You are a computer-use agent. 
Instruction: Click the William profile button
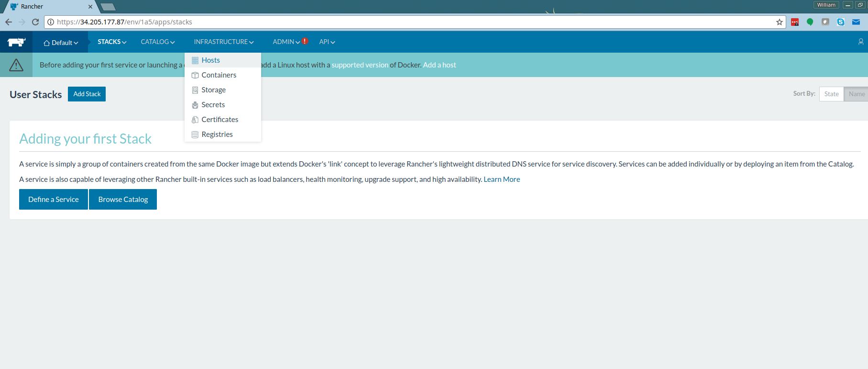[826, 5]
